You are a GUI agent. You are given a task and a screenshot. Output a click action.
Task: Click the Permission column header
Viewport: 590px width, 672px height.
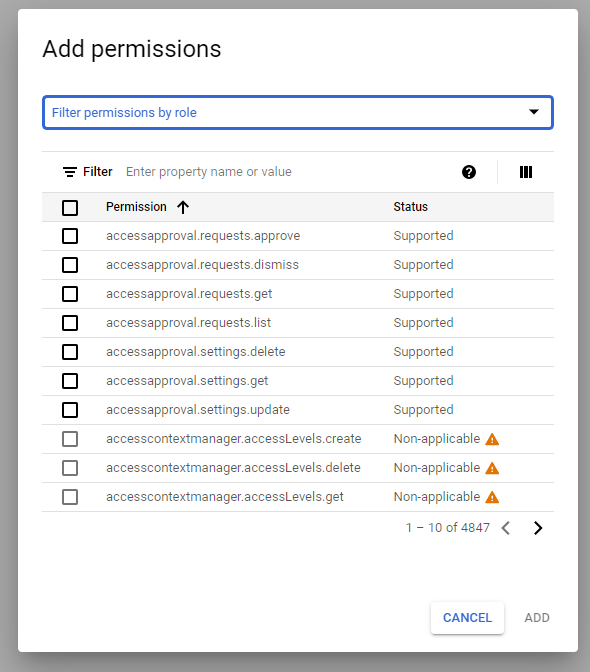(x=136, y=207)
